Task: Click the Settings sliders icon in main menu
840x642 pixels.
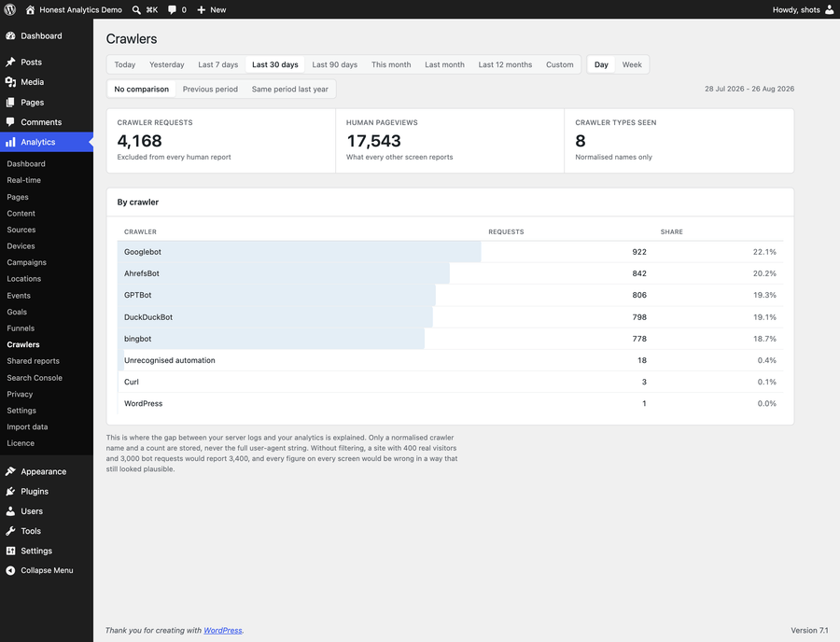Action: tap(10, 551)
